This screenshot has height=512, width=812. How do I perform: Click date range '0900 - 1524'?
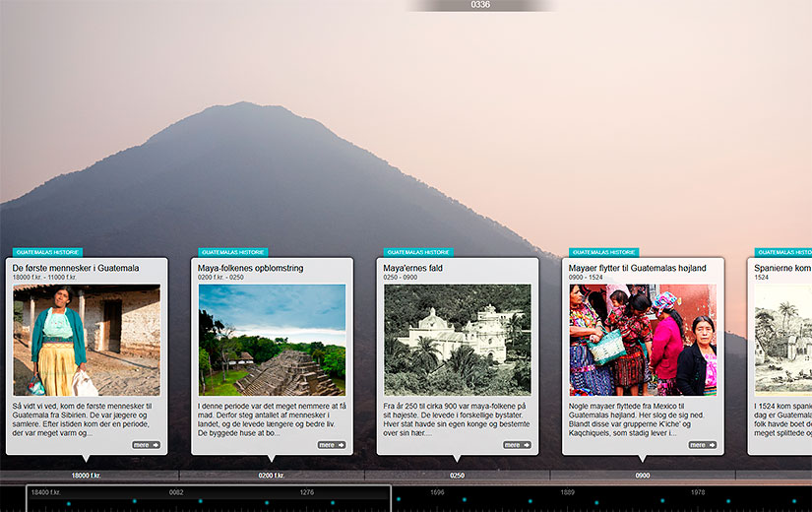[x=586, y=278]
